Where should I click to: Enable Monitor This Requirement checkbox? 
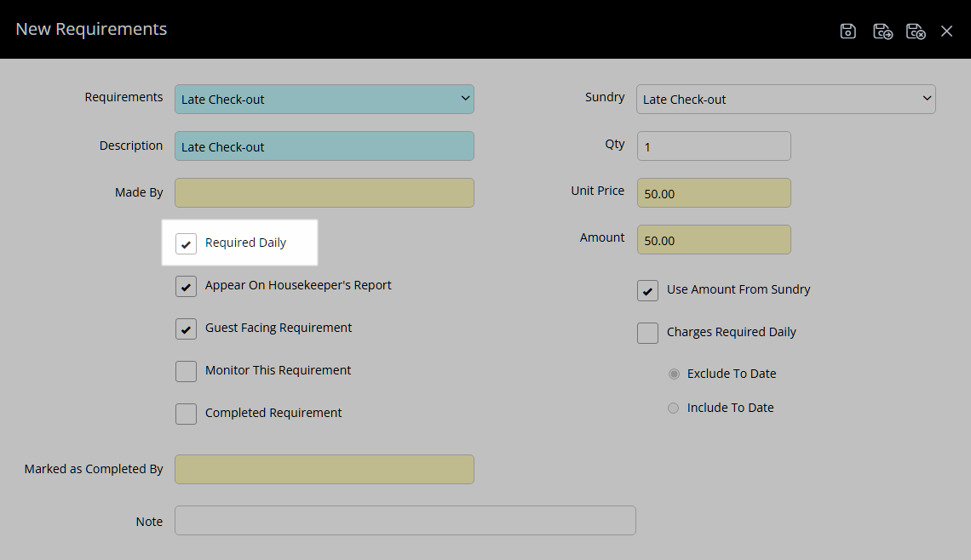point(186,371)
